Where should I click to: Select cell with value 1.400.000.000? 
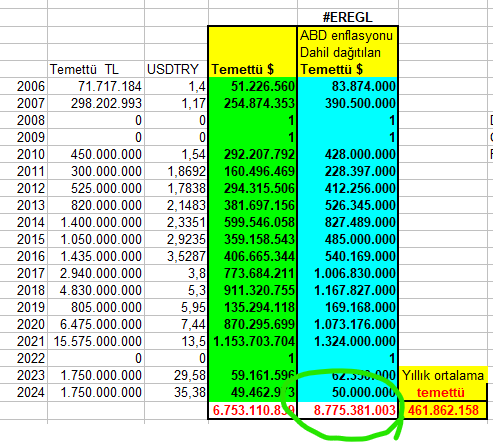[96, 222]
